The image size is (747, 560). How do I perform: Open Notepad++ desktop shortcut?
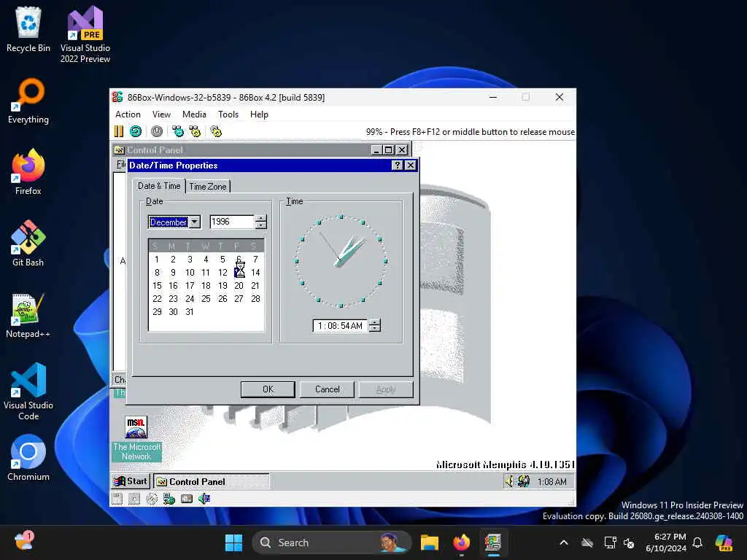(28, 315)
